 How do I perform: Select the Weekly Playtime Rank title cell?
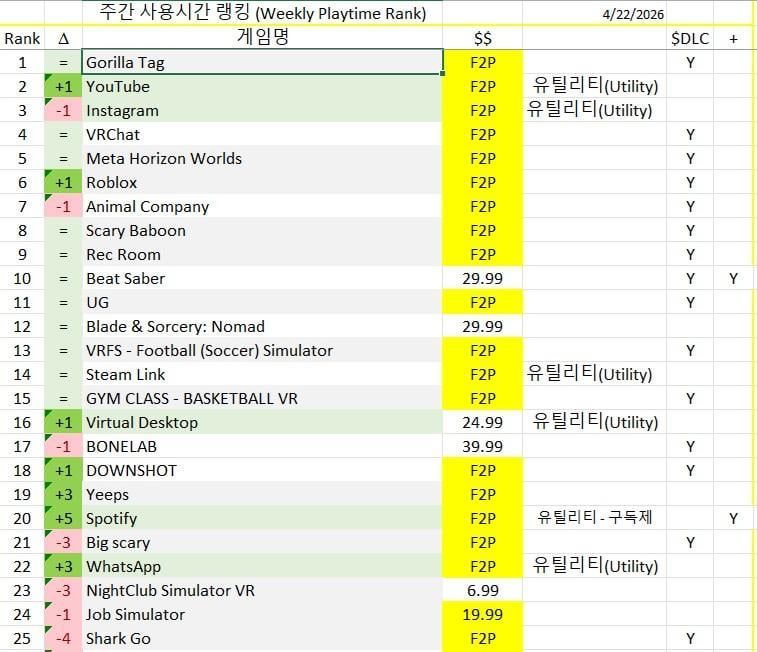pos(262,13)
